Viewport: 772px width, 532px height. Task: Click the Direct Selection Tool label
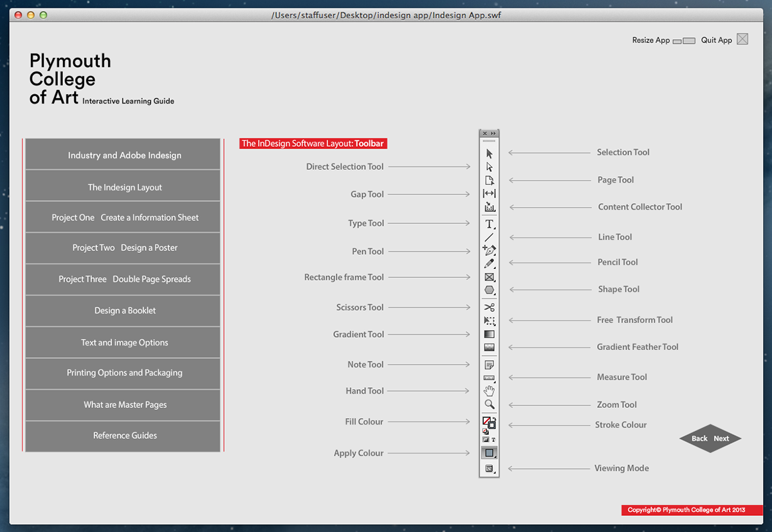pos(345,167)
